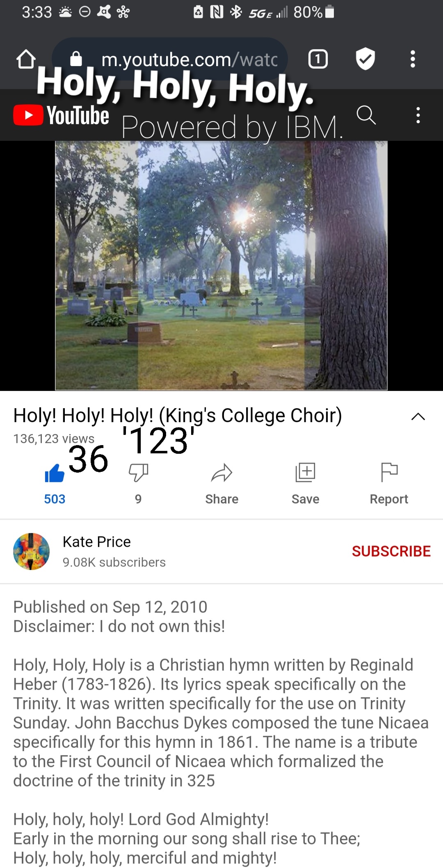Image resolution: width=443 pixels, height=868 pixels.
Task: Tap the video title text
Action: (x=178, y=415)
